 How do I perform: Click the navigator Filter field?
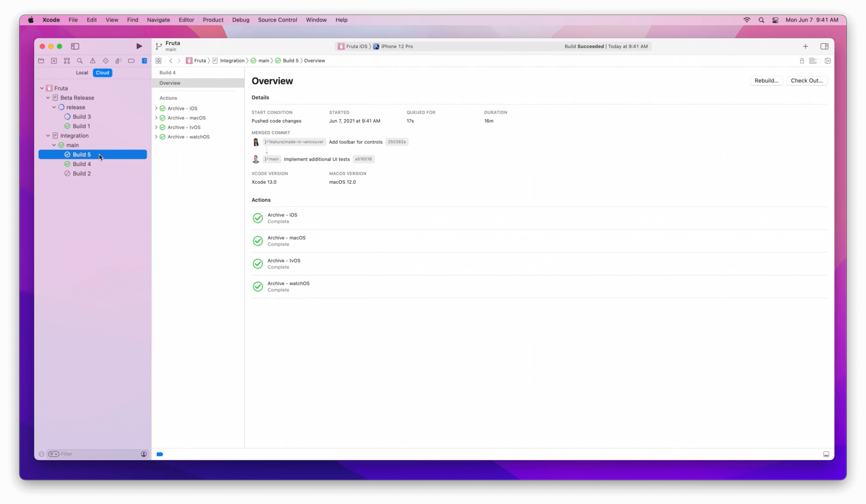click(98, 454)
